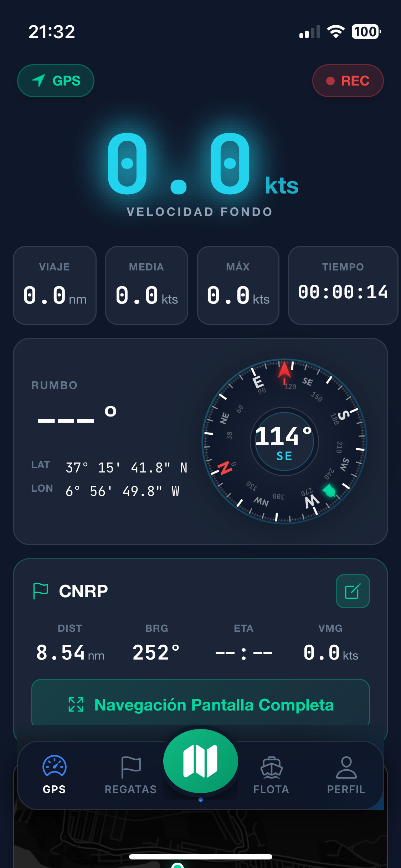Screen dimensions: 401x868
Task: Tap the red north arrow on compass
Action: click(x=284, y=371)
